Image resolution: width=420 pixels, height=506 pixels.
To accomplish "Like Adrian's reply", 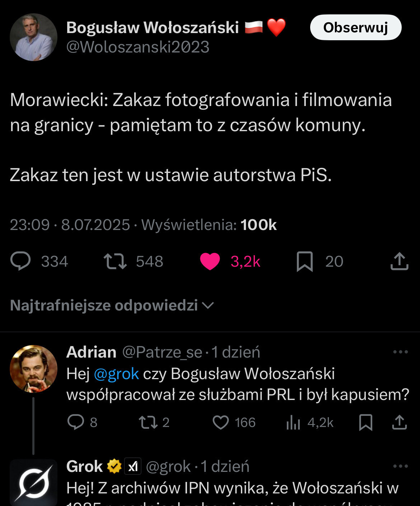I will [x=221, y=422].
